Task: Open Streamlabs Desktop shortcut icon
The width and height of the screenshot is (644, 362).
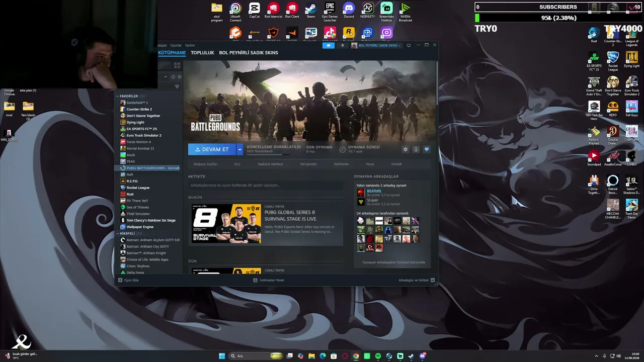Action: (x=386, y=13)
